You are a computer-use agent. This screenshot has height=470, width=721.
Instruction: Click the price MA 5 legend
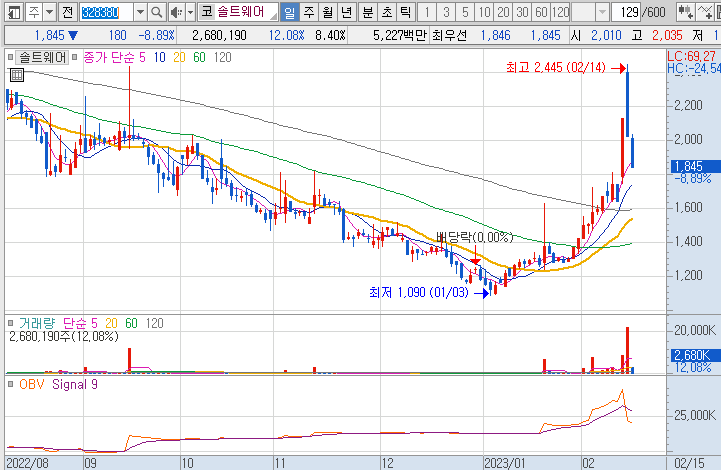click(x=142, y=57)
